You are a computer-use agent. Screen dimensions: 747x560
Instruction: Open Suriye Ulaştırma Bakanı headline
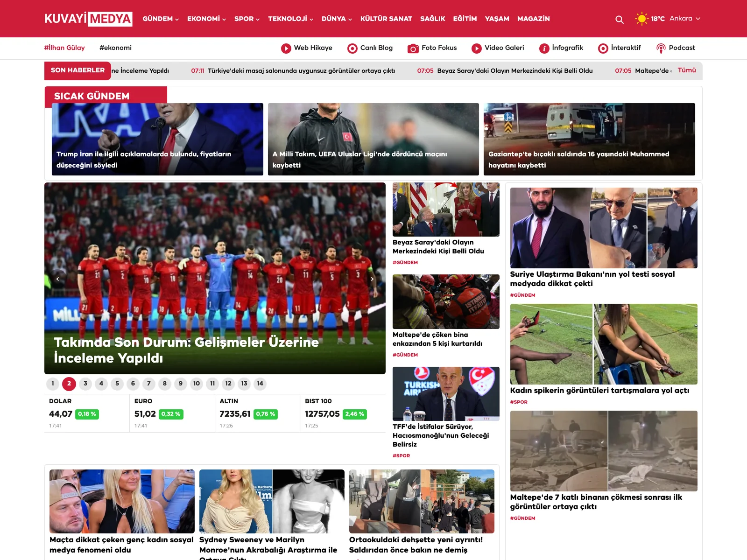pos(592,279)
